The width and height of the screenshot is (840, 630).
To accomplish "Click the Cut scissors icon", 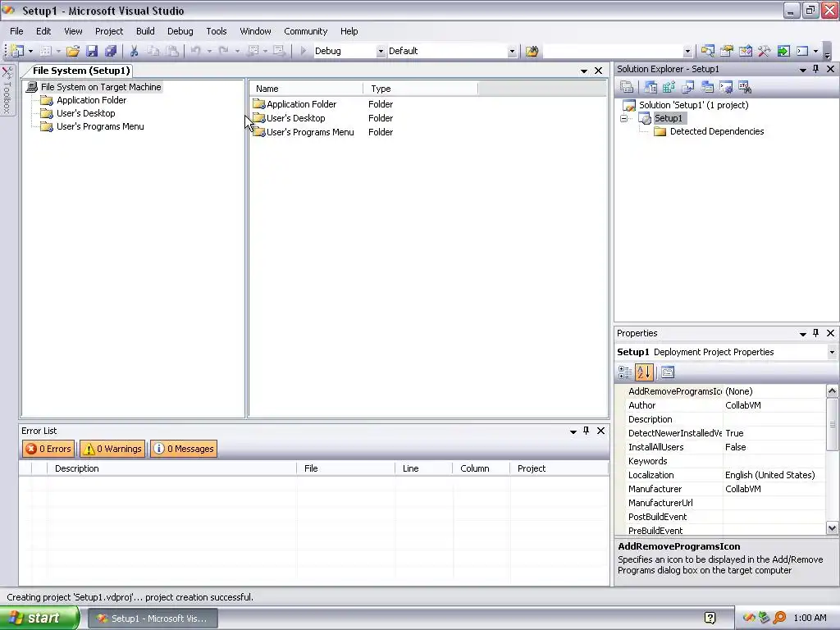I will (134, 51).
